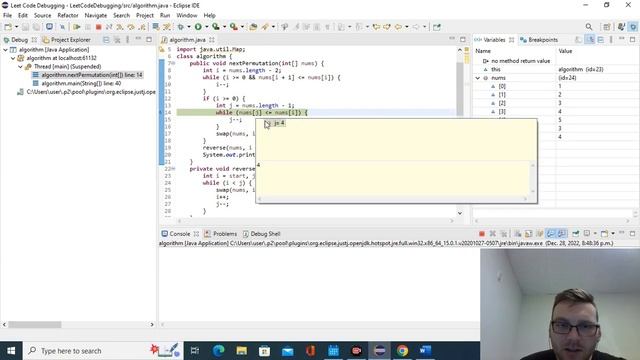The width and height of the screenshot is (640, 360).
Task: Toggle breakpoint marker on line 14 gutter
Action: (x=161, y=112)
